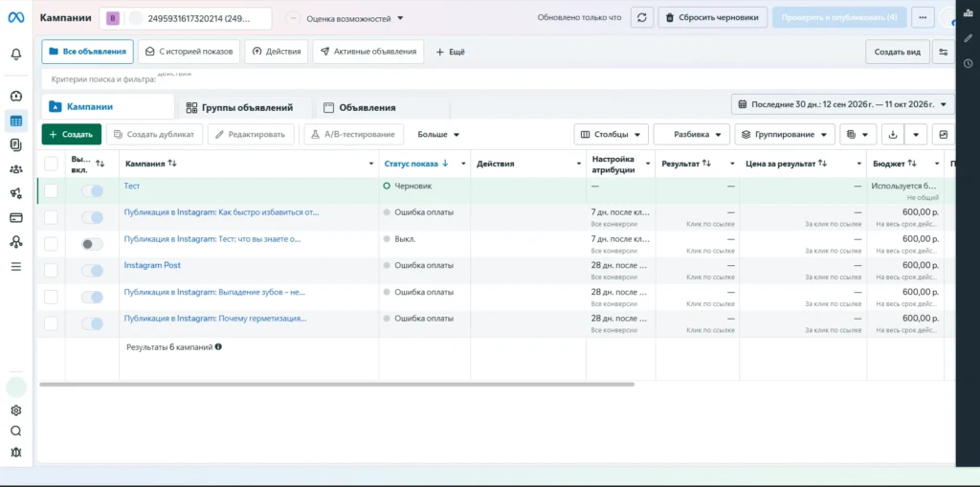Screen dimensions: 980x487
Task: Refresh data with the reload icon button
Action: [x=642, y=17]
